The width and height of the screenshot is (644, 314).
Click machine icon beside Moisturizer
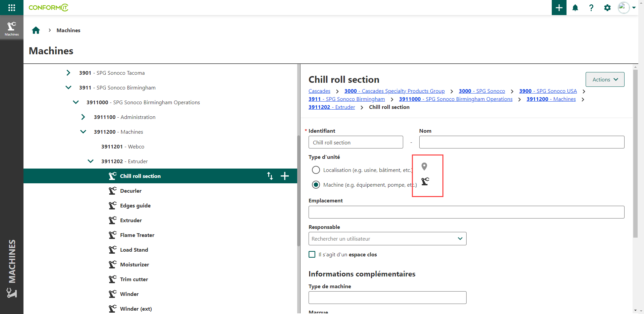(x=113, y=264)
